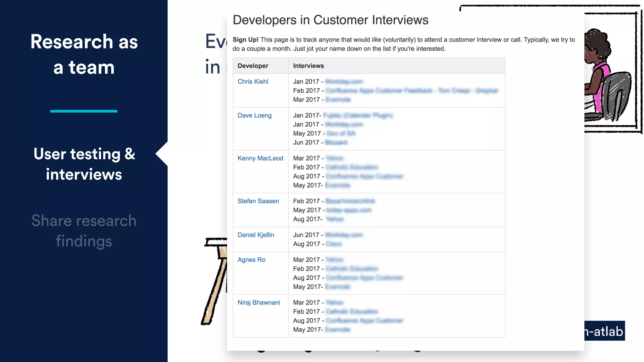This screenshot has height=362, width=644.
Task: Click Niraj Bhawnani's Mar 2017 interview entry
Action: 319,303
